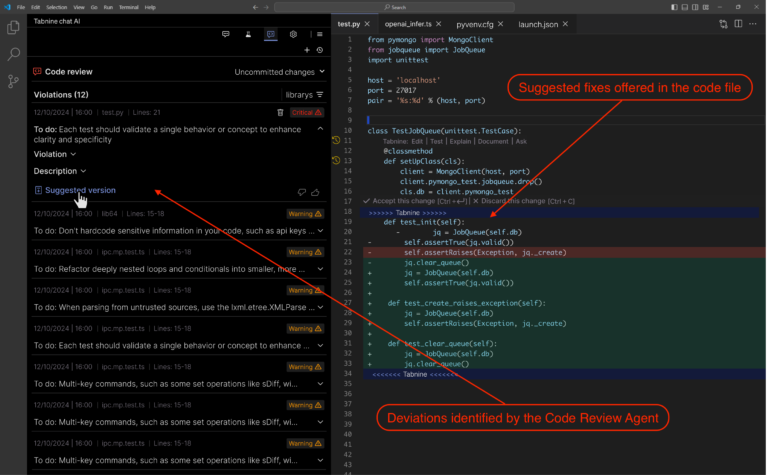Open the Source Control view
The image size is (768, 475).
14,81
